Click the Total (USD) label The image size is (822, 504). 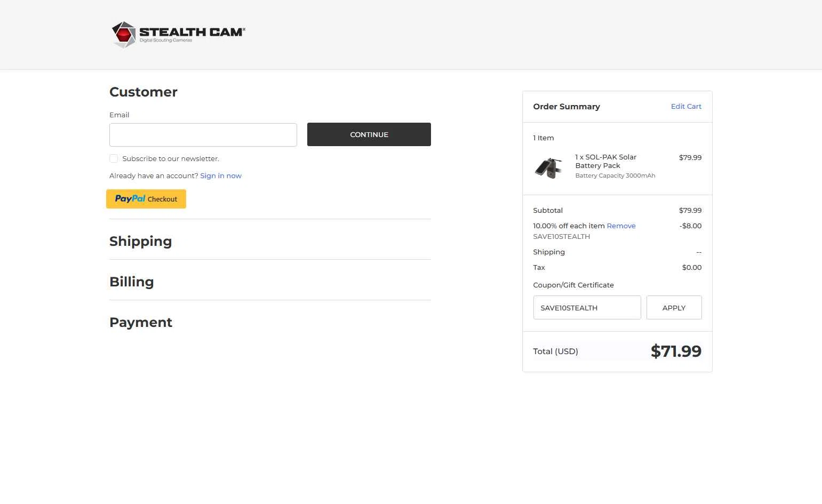pos(556,351)
